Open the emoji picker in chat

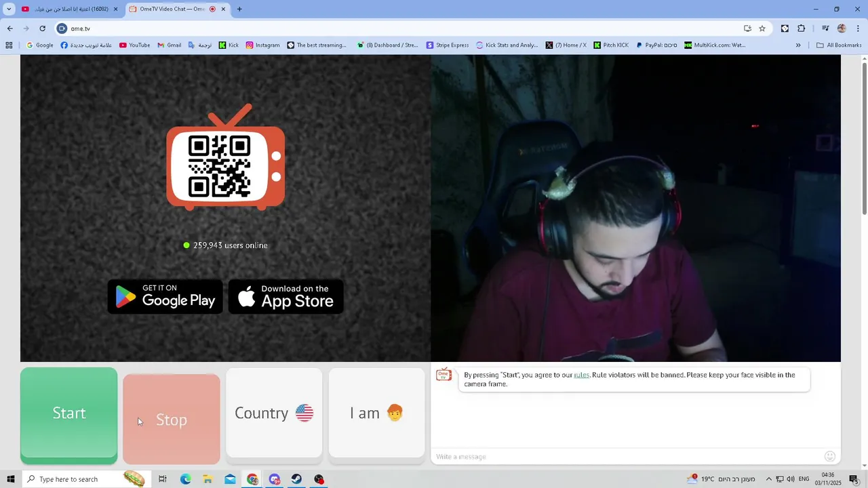pos(829,456)
